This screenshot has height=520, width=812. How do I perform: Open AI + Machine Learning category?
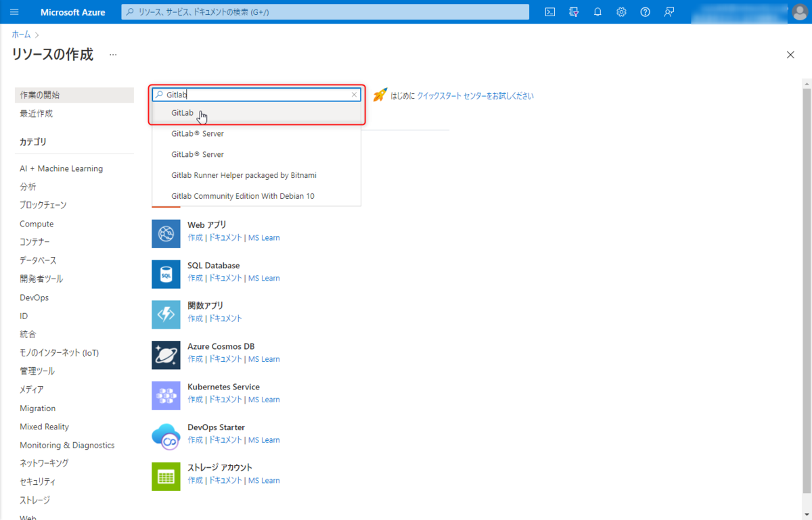(61, 168)
